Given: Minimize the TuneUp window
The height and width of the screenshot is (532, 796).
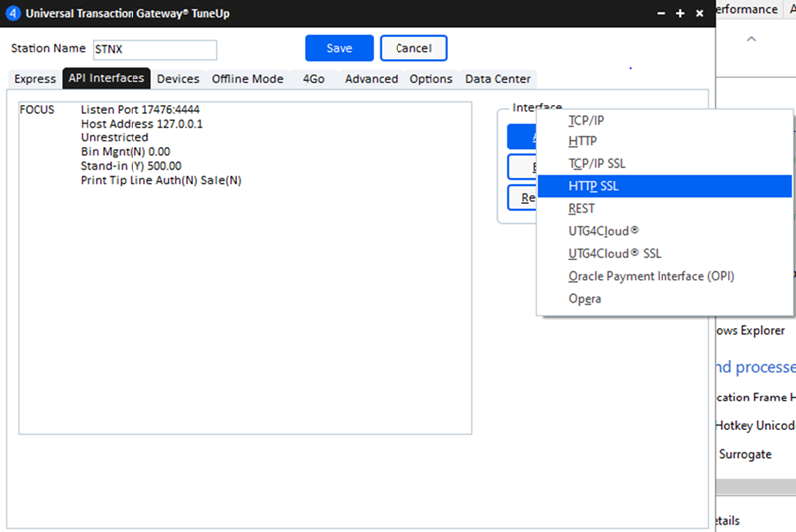Looking at the screenshot, I should coord(661,14).
